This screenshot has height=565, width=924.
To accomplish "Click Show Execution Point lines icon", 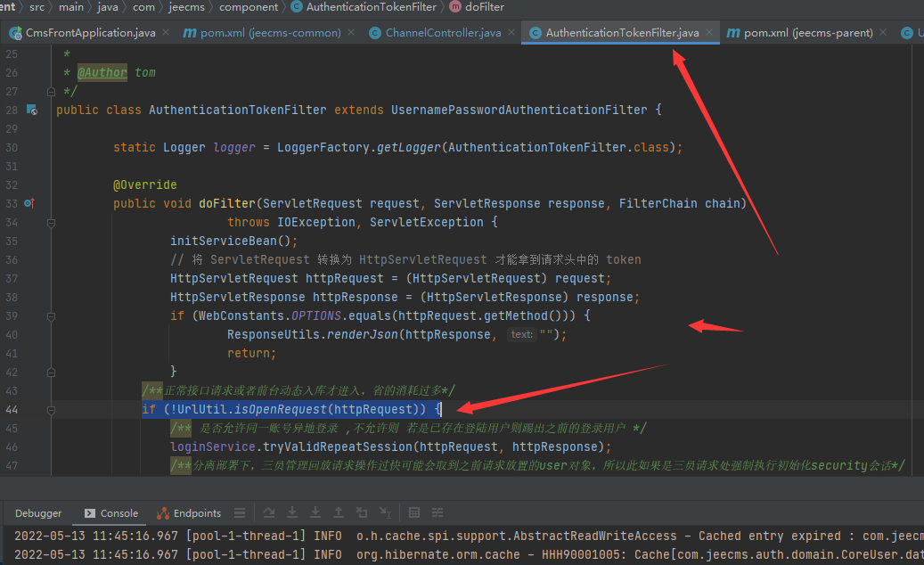I will click(x=240, y=512).
